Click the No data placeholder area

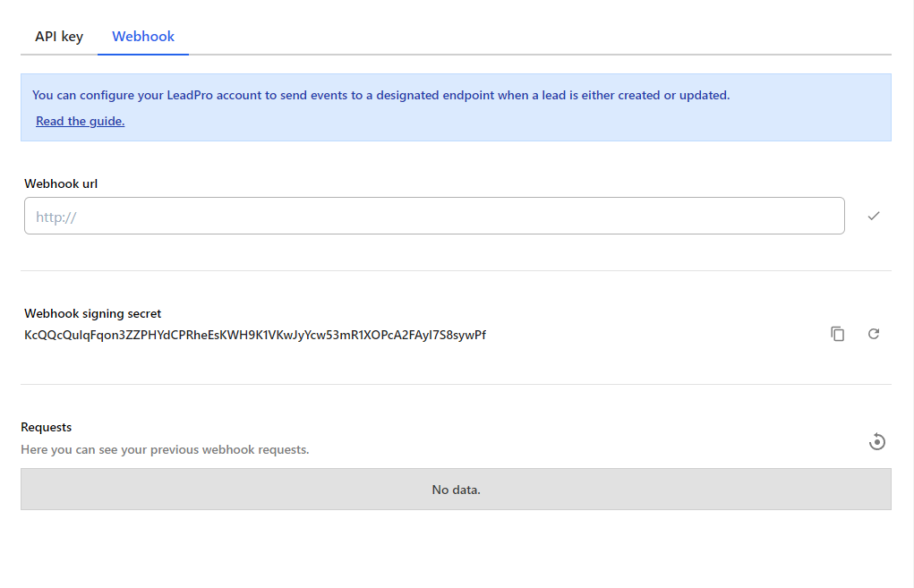coord(456,489)
